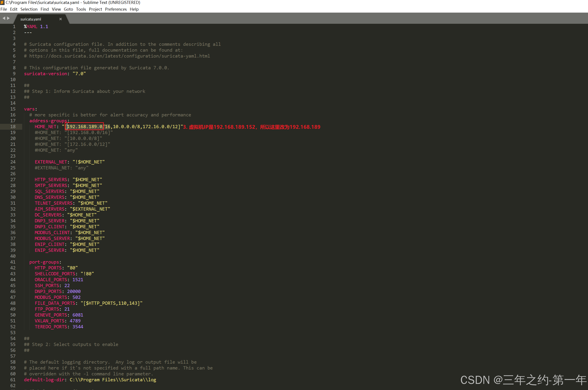Open the Project menu
588x390 pixels.
pyautogui.click(x=95, y=9)
